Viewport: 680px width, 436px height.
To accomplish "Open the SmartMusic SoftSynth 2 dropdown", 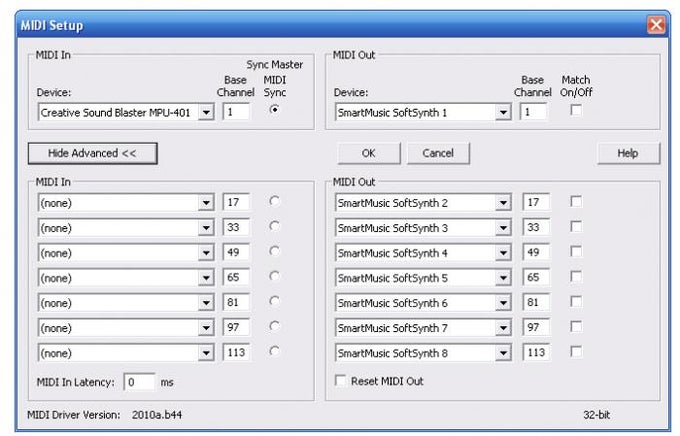I will [x=423, y=203].
